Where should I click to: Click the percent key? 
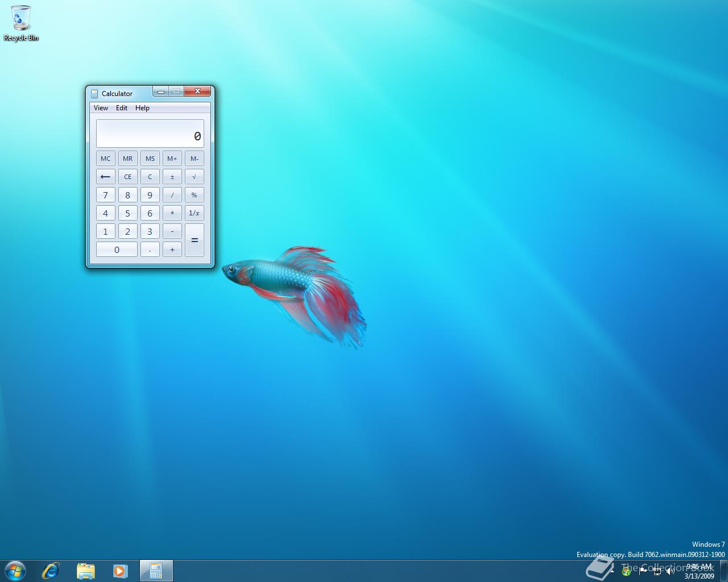pos(195,195)
